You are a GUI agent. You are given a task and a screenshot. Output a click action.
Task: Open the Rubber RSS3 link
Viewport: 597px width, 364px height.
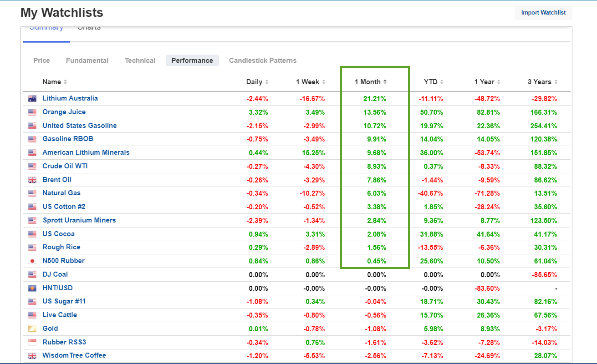pyautogui.click(x=64, y=342)
